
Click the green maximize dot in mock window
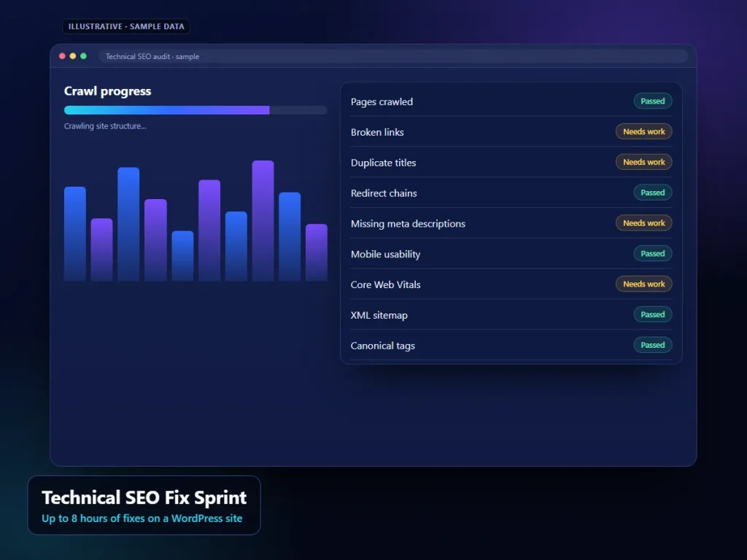83,56
